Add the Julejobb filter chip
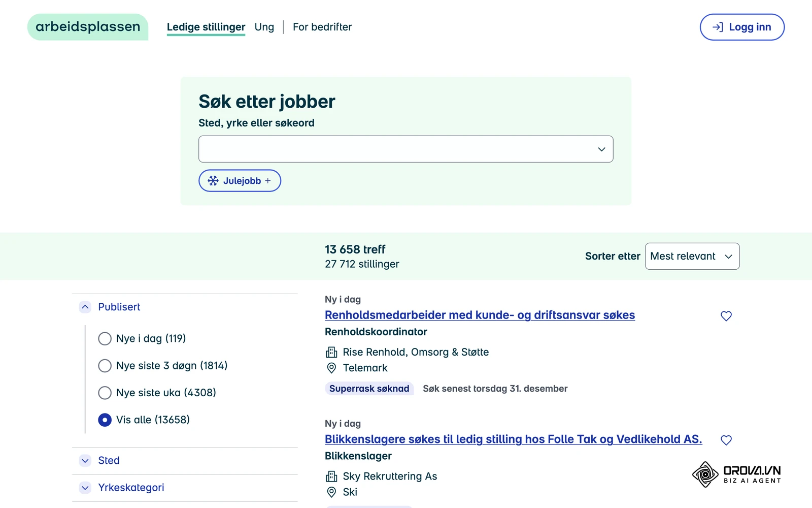Screen dimensions: 812x508 pyautogui.click(x=240, y=181)
